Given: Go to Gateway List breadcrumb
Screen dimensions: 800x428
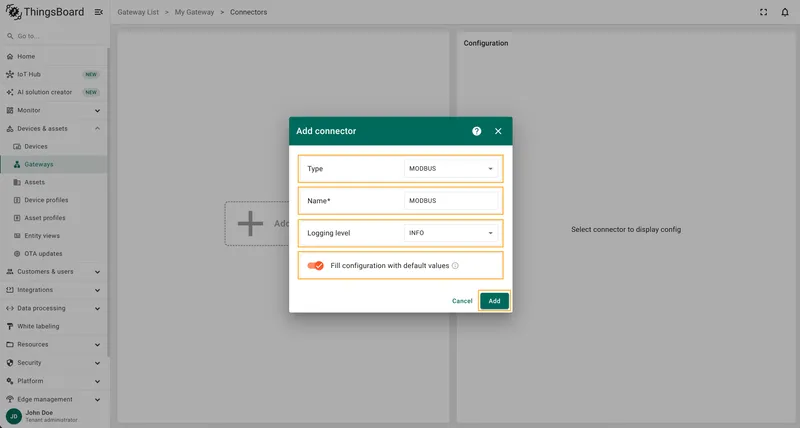Looking at the screenshot, I should tap(138, 12).
